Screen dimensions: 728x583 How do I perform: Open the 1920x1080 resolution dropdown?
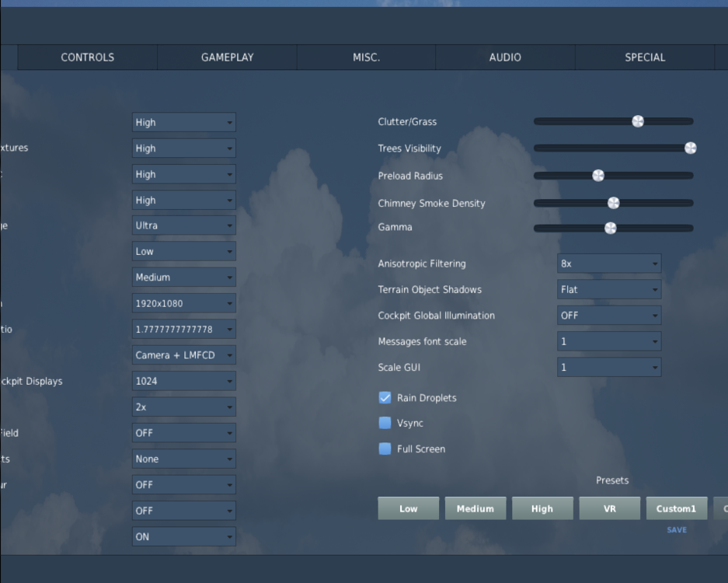184,303
